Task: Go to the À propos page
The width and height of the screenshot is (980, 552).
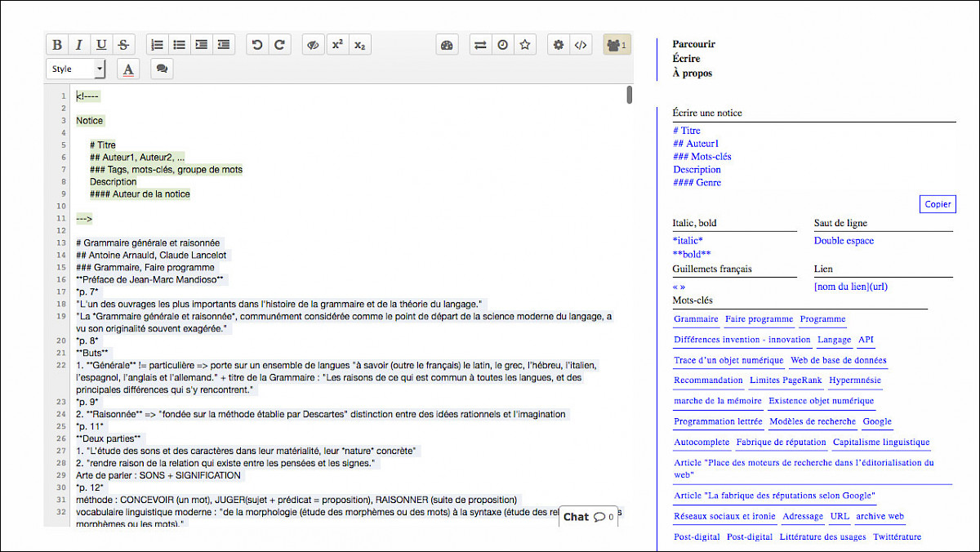Action: click(692, 73)
